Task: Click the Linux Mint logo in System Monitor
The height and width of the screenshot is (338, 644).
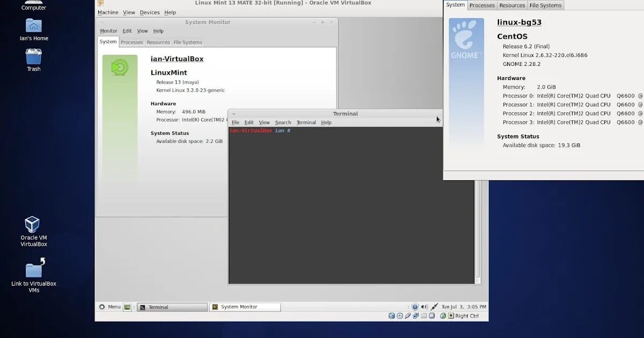Action: coord(120,67)
